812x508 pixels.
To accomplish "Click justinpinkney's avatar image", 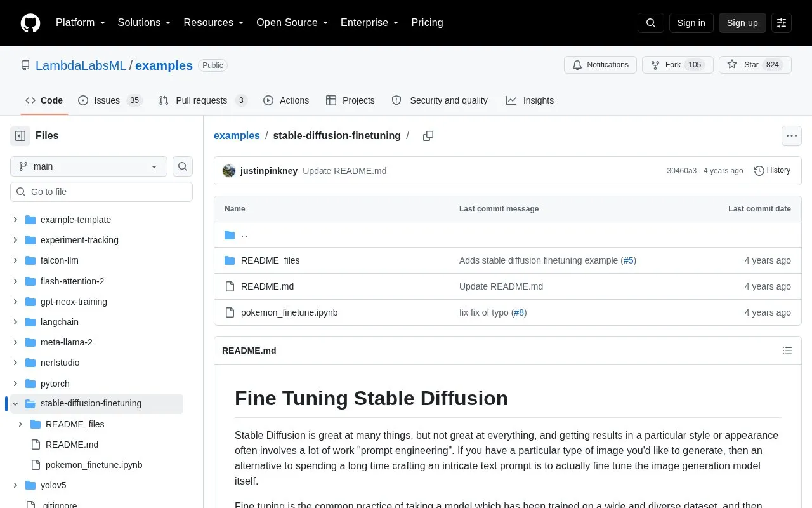I will [229, 171].
